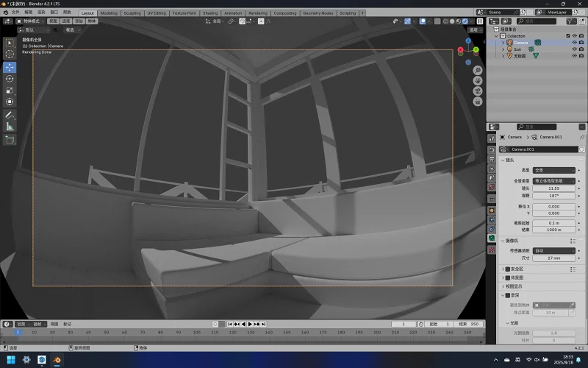Click the lock camera to view icon
The height and width of the screenshot is (368, 588).
(477, 102)
